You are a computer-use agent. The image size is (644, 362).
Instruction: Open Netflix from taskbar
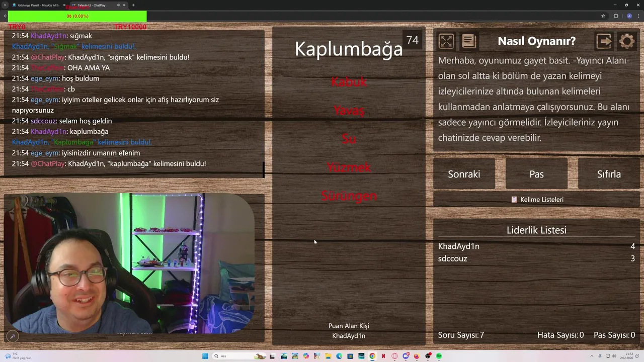(383, 356)
